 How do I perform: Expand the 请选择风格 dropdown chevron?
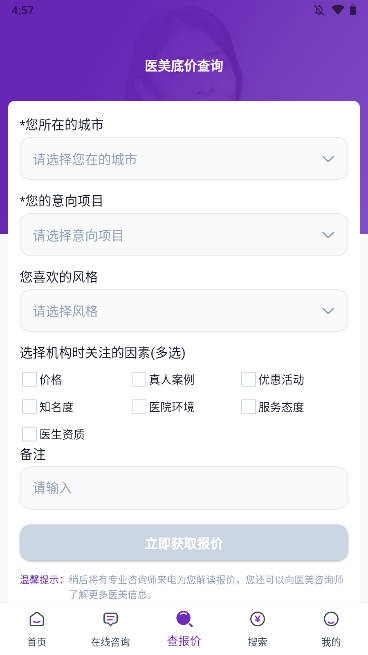click(328, 311)
